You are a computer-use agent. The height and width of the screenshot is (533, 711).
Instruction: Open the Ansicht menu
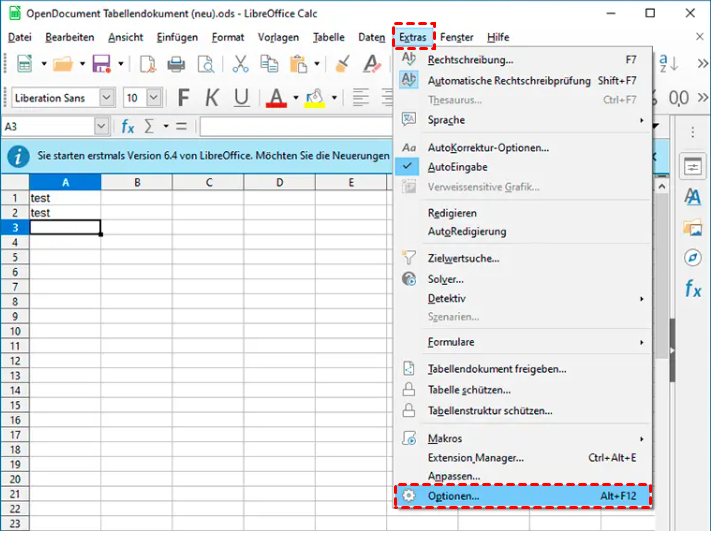point(126,37)
